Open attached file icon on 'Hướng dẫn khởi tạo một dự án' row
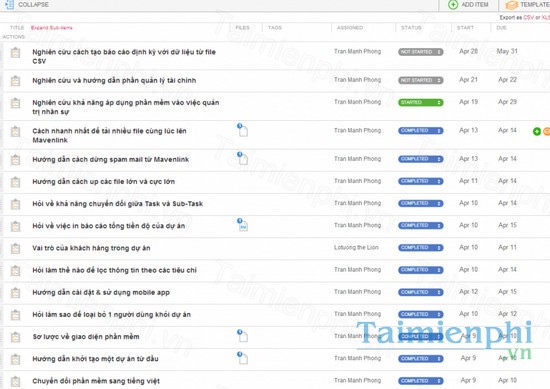The image size is (550, 389). click(x=242, y=358)
